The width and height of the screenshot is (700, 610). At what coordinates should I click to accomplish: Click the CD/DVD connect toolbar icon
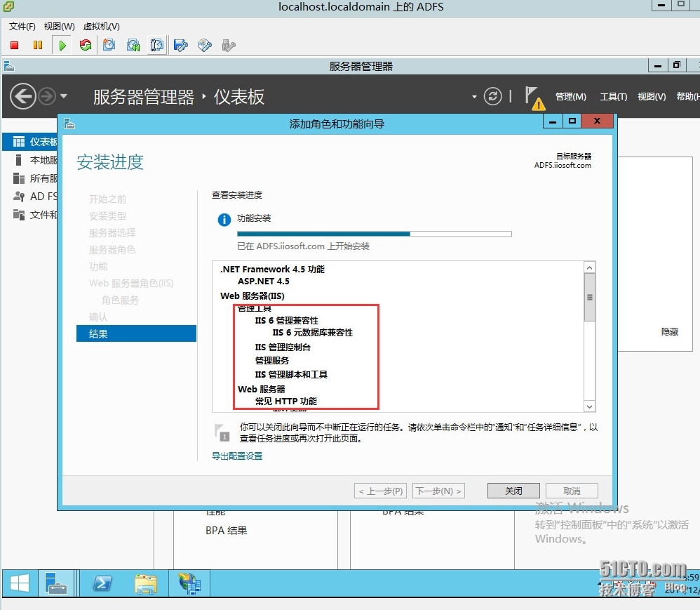205,45
